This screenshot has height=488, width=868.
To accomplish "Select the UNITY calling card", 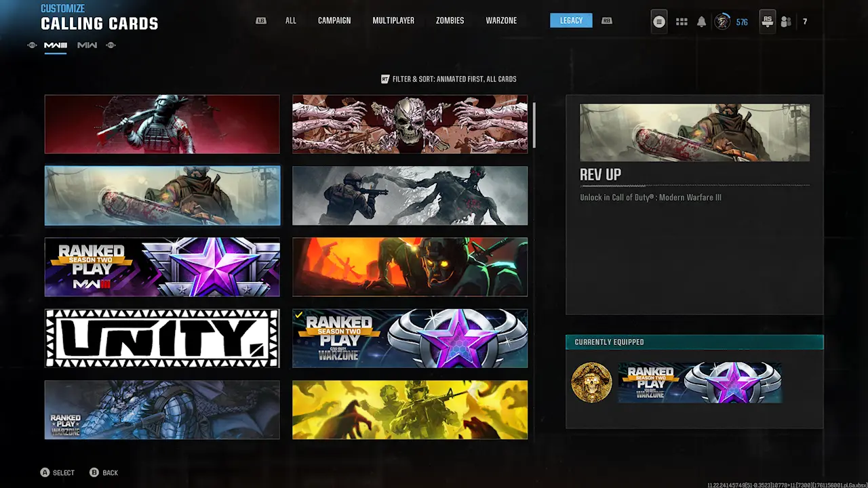I will (x=162, y=338).
